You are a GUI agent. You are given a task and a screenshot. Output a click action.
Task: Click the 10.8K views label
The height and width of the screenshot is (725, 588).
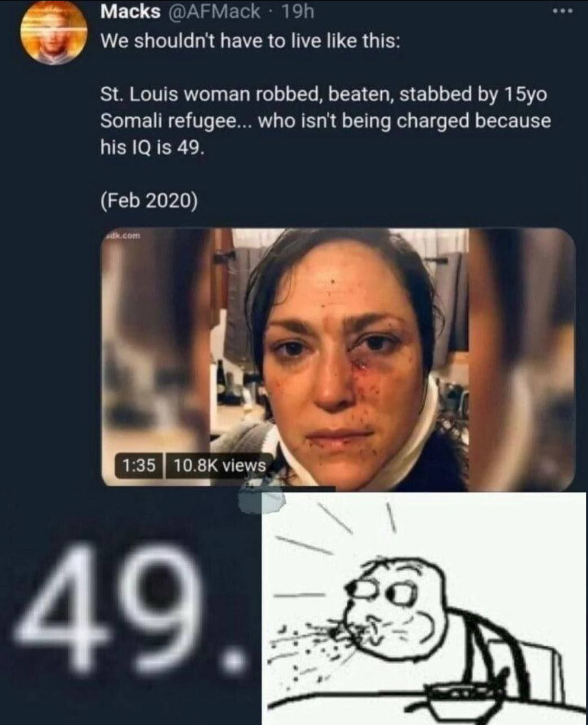(219, 465)
